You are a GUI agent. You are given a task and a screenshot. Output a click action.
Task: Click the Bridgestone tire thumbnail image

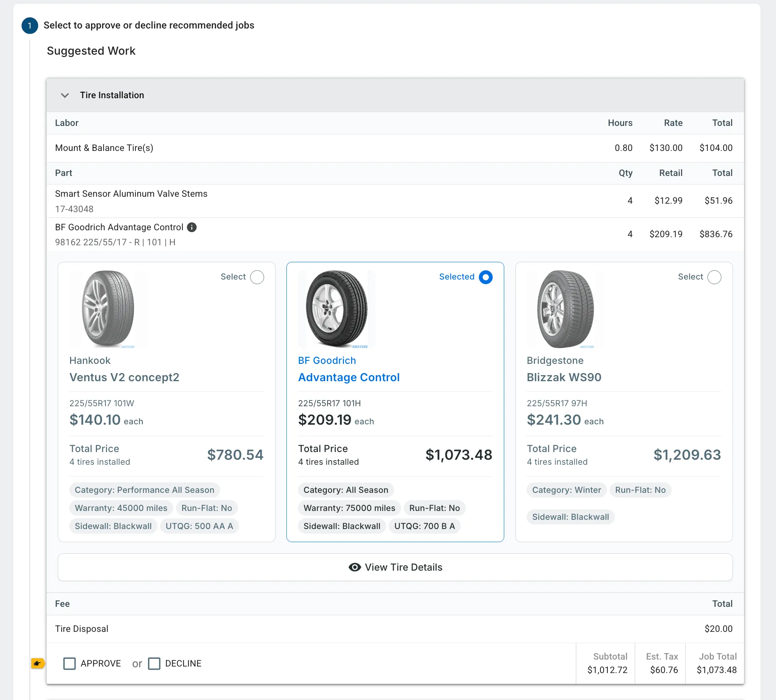tap(565, 309)
